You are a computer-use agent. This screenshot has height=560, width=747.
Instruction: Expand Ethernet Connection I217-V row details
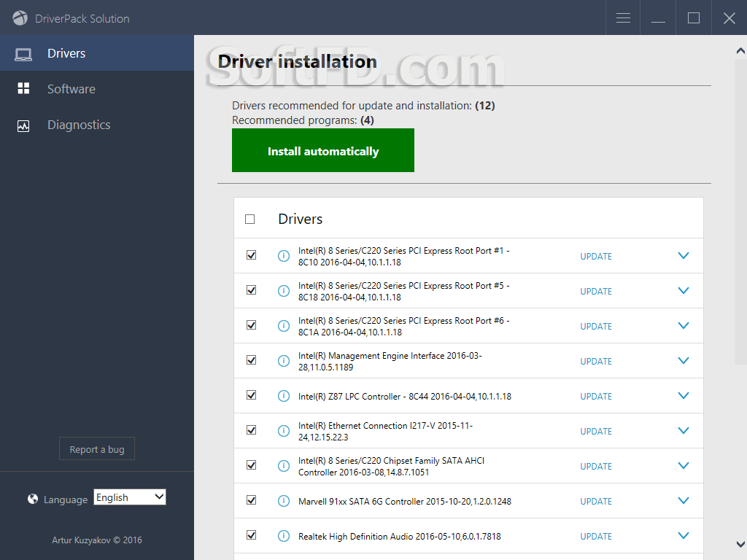(x=683, y=430)
